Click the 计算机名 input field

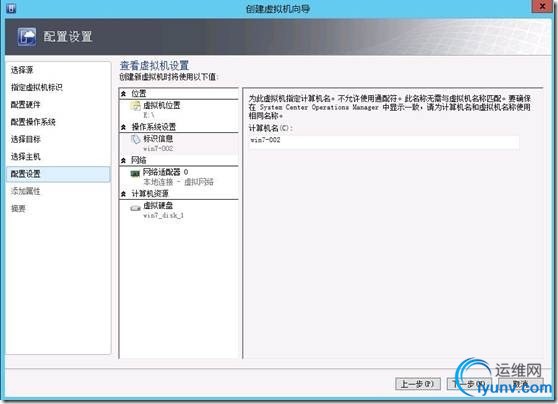coord(384,141)
